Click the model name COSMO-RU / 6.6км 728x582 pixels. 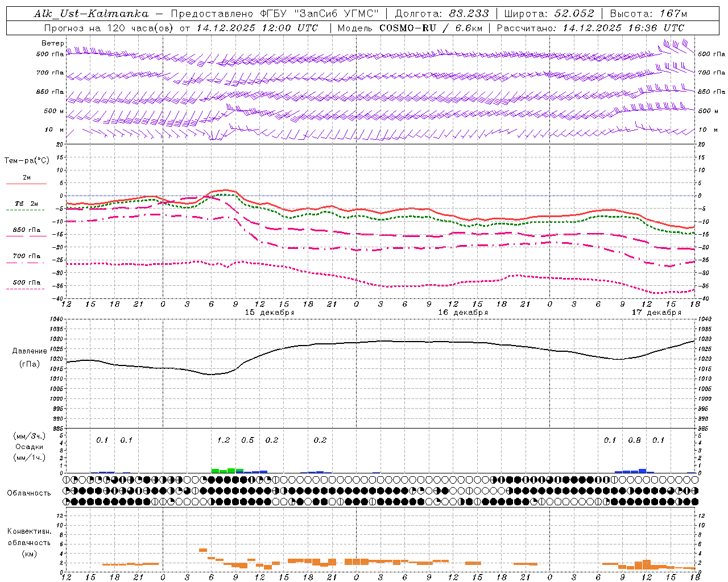[431, 28]
